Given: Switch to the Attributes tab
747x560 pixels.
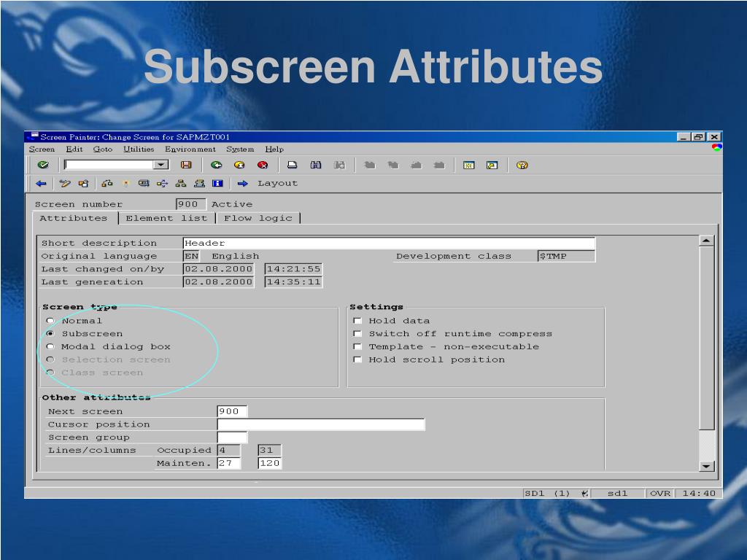Looking at the screenshot, I should [74, 218].
